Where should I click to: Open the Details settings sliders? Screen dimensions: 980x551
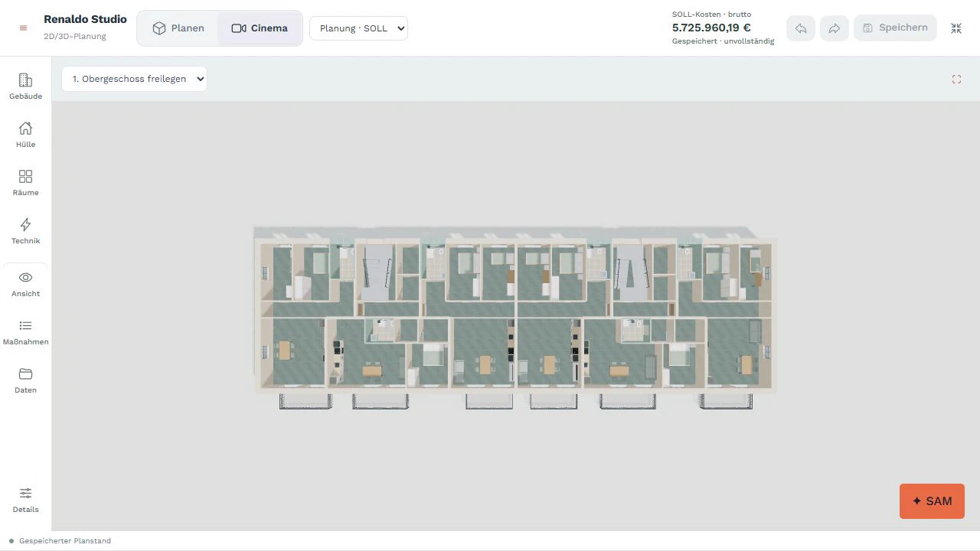click(x=25, y=500)
